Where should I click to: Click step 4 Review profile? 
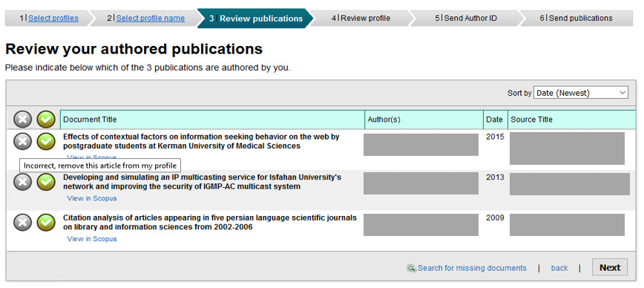click(361, 18)
